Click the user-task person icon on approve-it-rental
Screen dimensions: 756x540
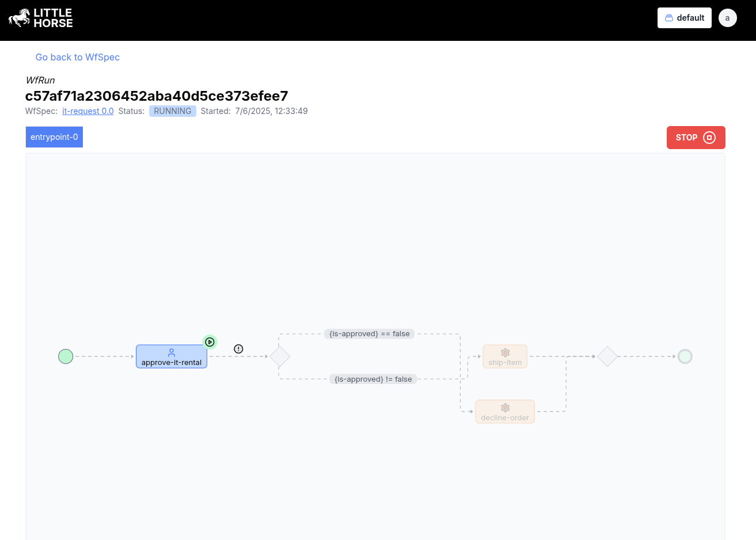(x=171, y=352)
